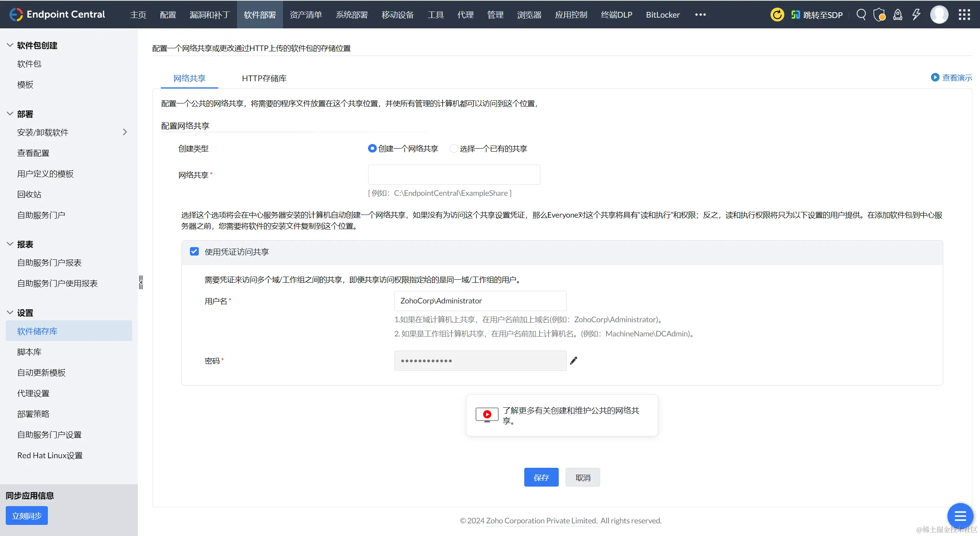Click the lightning actions icon
The image size is (980, 536).
tap(916, 14)
